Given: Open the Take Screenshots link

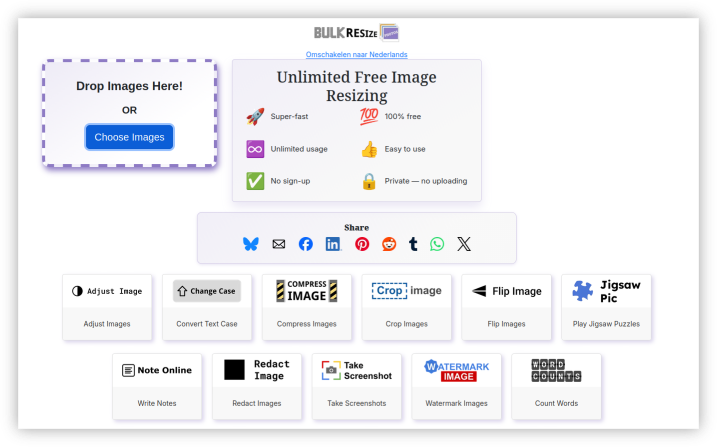Looking at the screenshot, I should point(357,404).
